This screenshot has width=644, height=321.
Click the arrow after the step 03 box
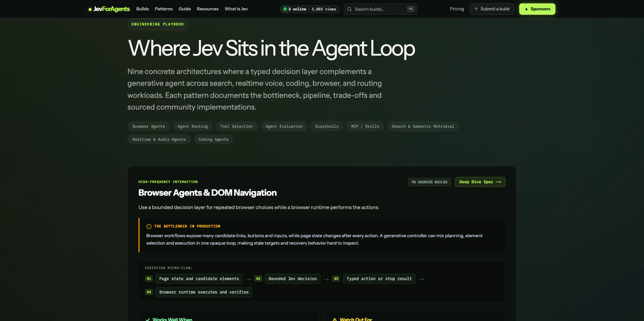(x=421, y=279)
